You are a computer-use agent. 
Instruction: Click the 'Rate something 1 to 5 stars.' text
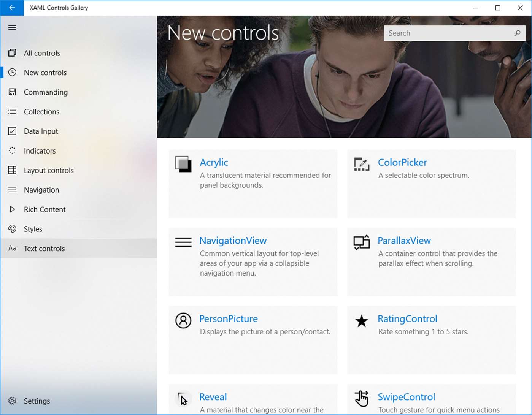(x=423, y=332)
